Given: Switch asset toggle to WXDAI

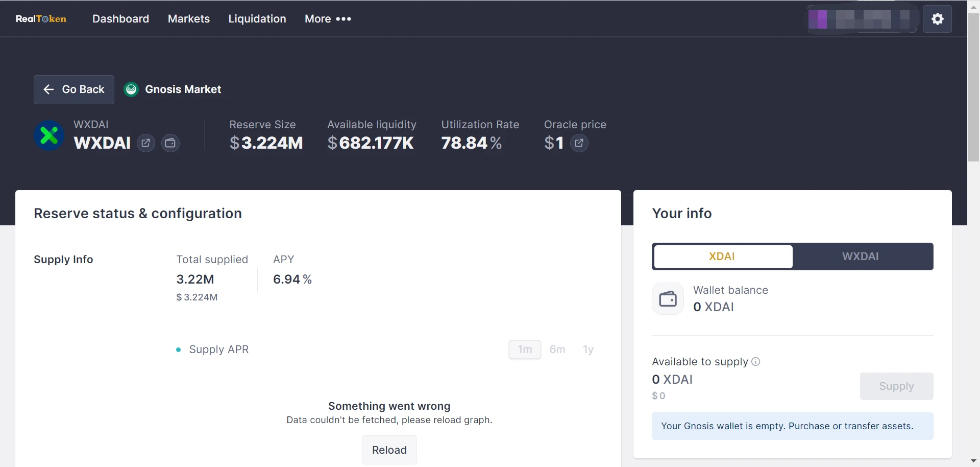Looking at the screenshot, I should [861, 256].
